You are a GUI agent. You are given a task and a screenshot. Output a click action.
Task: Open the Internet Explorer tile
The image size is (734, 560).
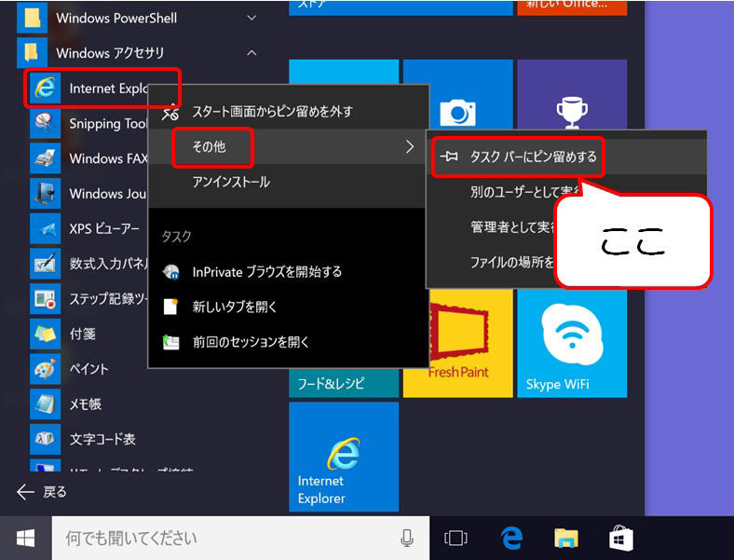[x=344, y=457]
